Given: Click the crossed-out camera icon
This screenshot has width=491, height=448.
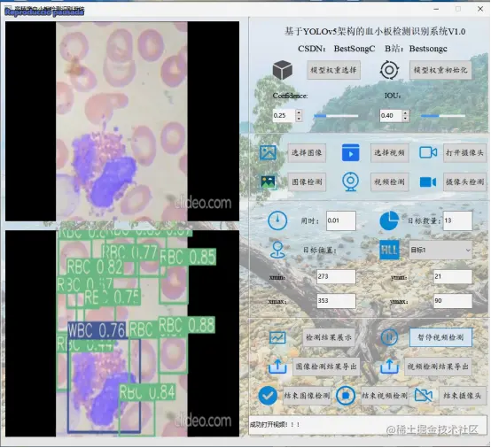Looking at the screenshot, I should 424,396.
